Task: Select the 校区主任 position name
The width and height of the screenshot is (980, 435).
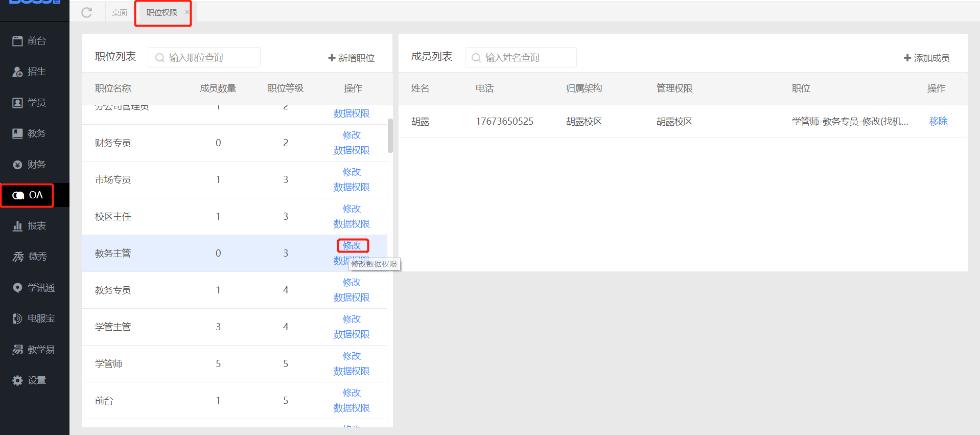Action: pos(113,217)
